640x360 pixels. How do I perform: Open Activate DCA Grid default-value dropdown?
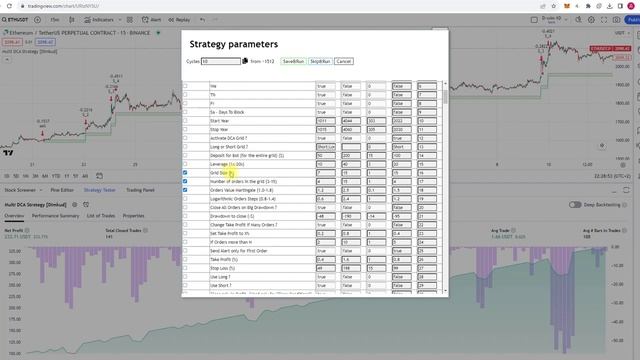tap(402, 138)
